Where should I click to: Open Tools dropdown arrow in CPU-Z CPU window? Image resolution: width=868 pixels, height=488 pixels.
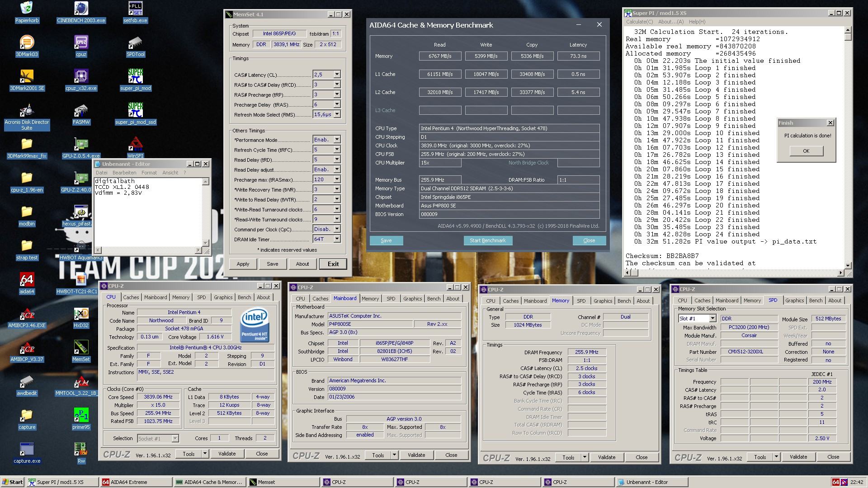[205, 454]
